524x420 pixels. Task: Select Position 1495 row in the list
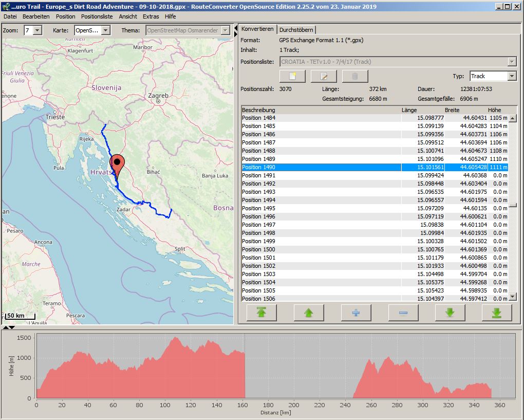[x=321, y=208]
